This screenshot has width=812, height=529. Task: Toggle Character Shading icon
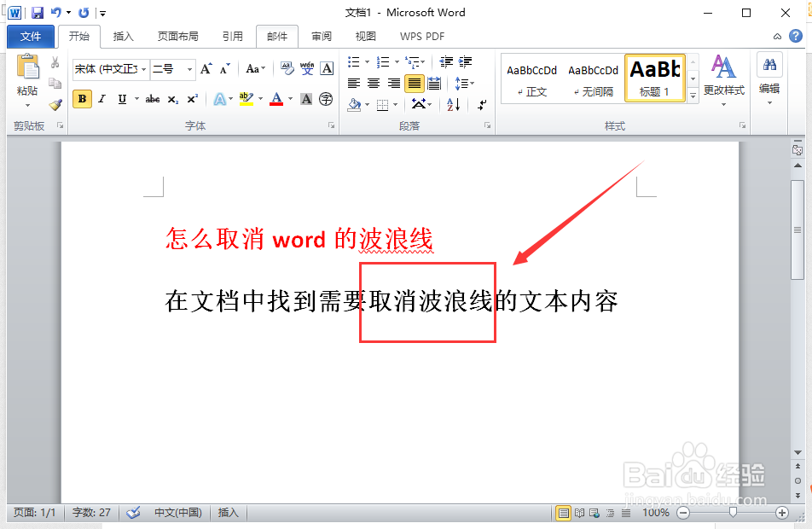pyautogui.click(x=306, y=99)
